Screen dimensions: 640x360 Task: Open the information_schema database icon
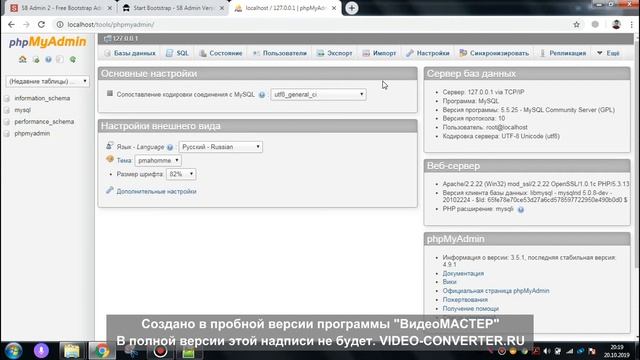coord(7,98)
